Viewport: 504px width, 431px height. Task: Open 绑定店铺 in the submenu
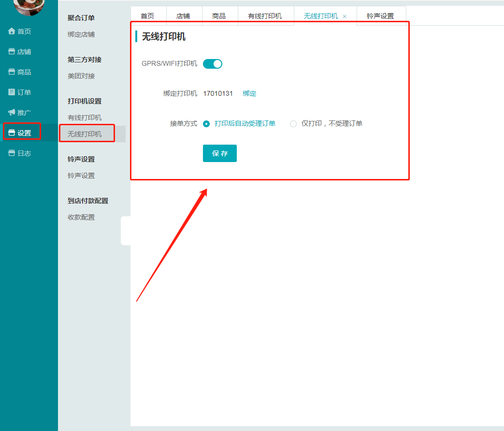click(81, 34)
